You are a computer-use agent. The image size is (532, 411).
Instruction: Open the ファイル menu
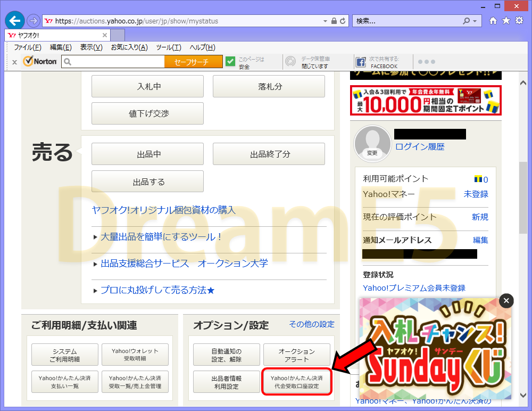(28, 47)
